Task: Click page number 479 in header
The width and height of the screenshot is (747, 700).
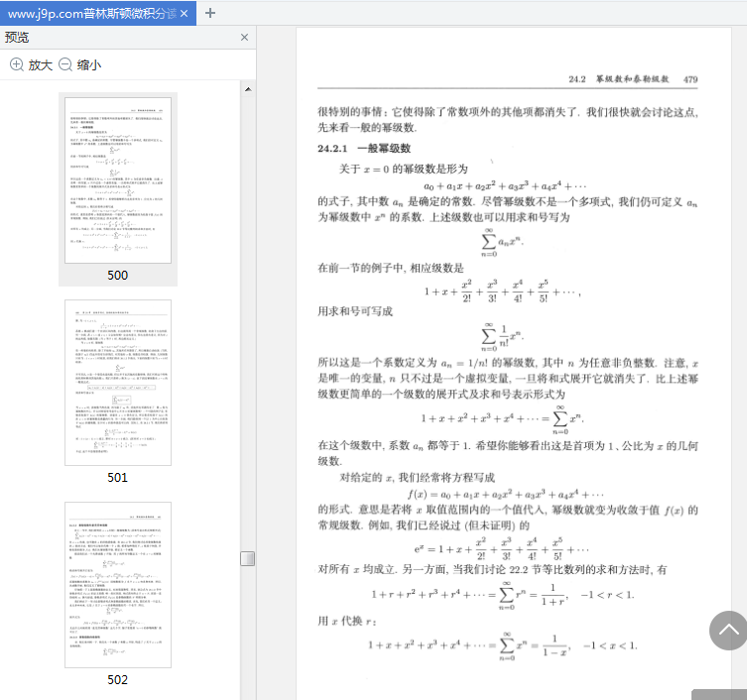Action: [690, 79]
